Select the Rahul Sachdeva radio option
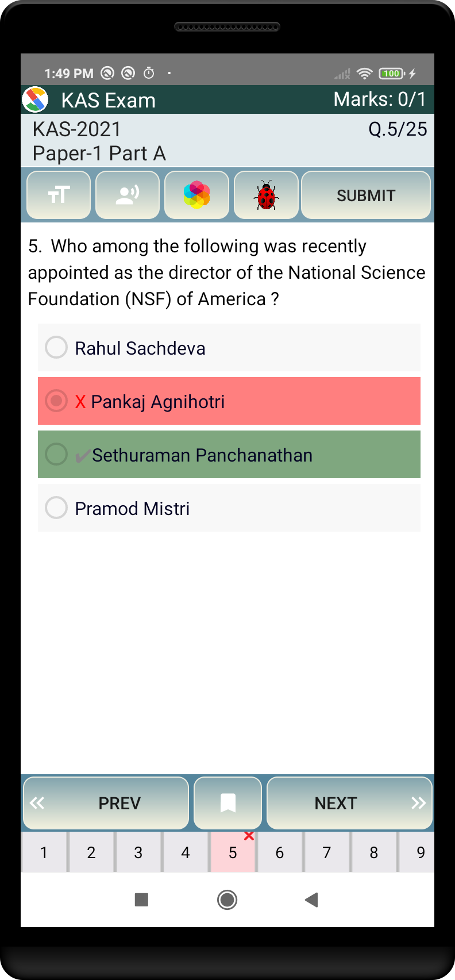 click(x=56, y=348)
